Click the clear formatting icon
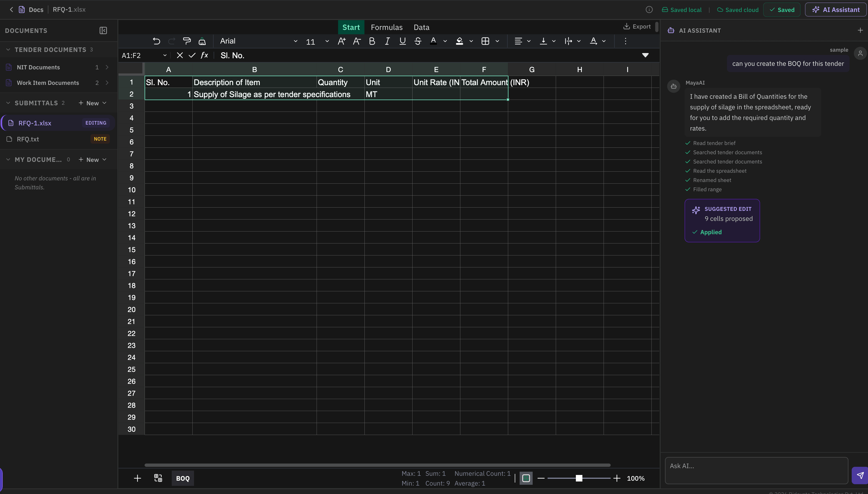868x494 pixels. click(202, 41)
